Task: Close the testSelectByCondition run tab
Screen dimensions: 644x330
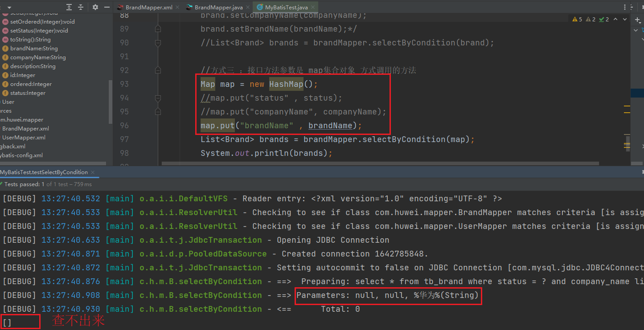Action: (92, 172)
